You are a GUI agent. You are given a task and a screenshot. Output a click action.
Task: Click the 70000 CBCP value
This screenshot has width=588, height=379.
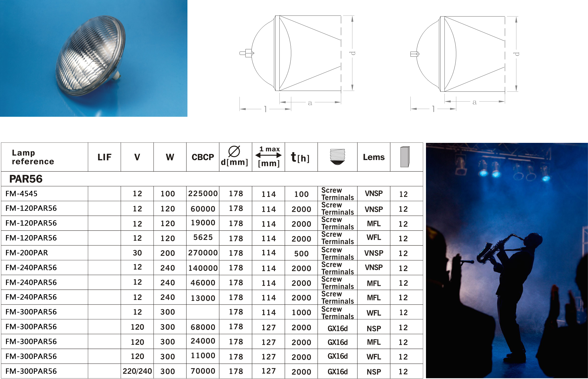pyautogui.click(x=203, y=371)
